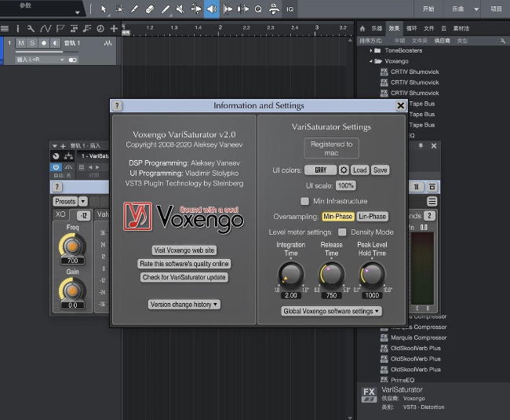Click the Freq value field 700
The height and width of the screenshot is (420, 510).
pos(72,261)
